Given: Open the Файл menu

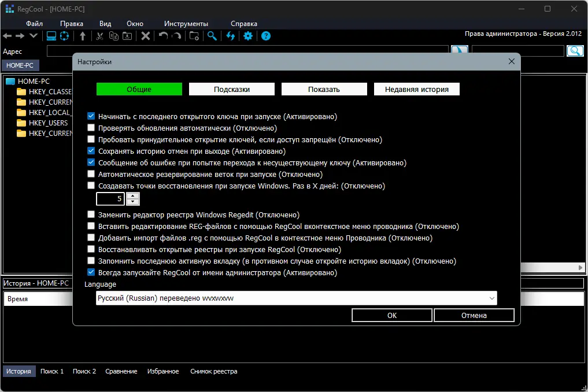Looking at the screenshot, I should [x=34, y=24].
